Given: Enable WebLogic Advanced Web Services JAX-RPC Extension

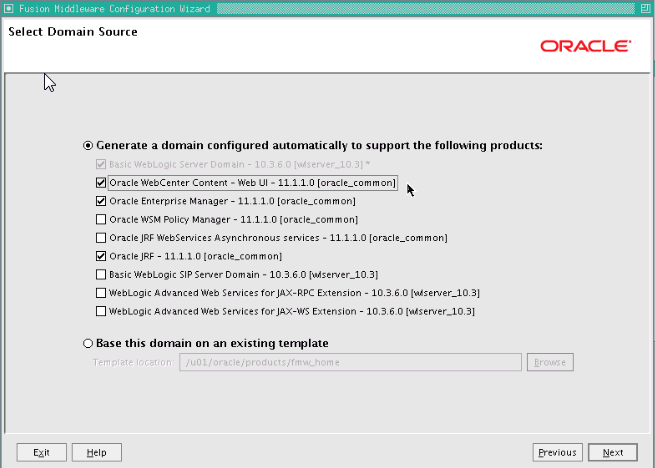Looking at the screenshot, I should 101,293.
